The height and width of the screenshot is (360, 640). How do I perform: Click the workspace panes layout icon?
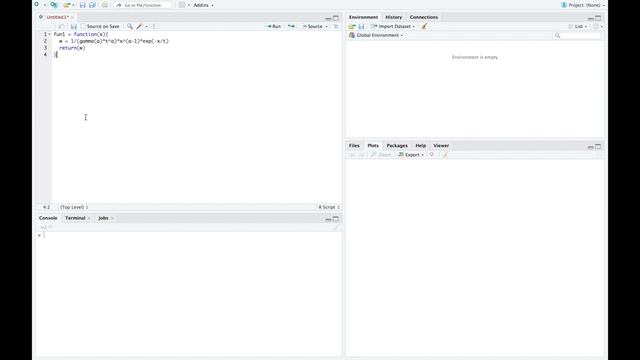click(182, 5)
